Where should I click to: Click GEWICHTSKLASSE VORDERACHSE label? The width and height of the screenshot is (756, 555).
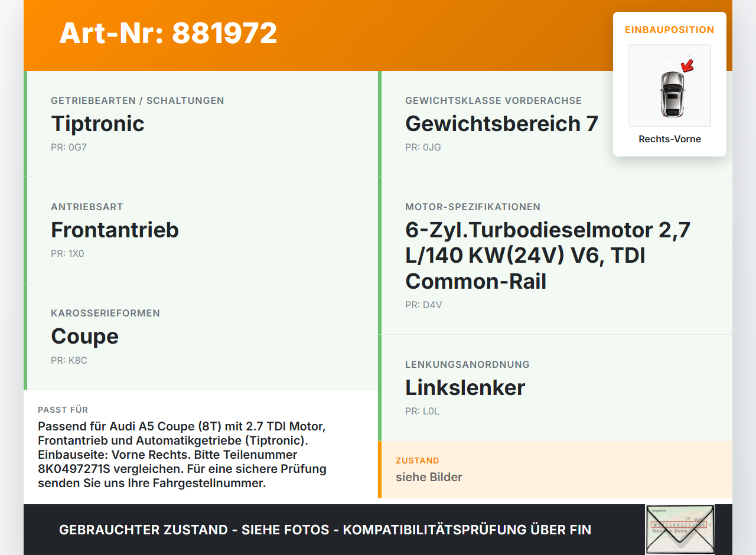tap(493, 100)
